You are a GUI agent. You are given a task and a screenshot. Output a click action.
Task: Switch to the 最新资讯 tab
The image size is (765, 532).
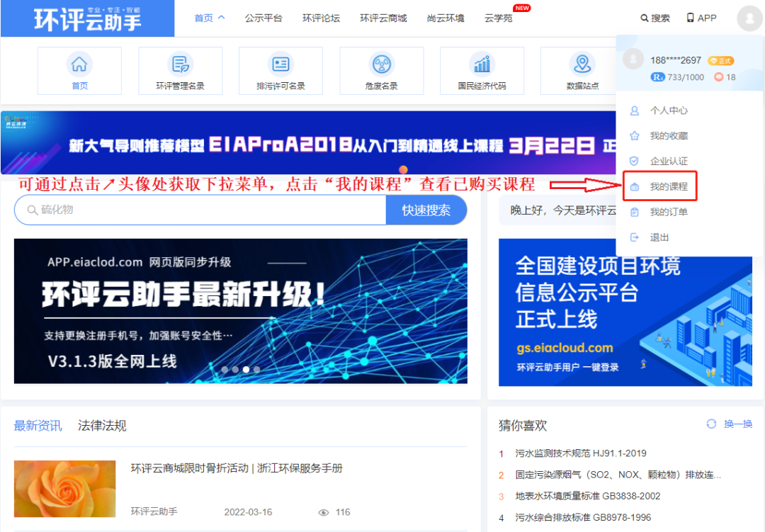[38, 426]
